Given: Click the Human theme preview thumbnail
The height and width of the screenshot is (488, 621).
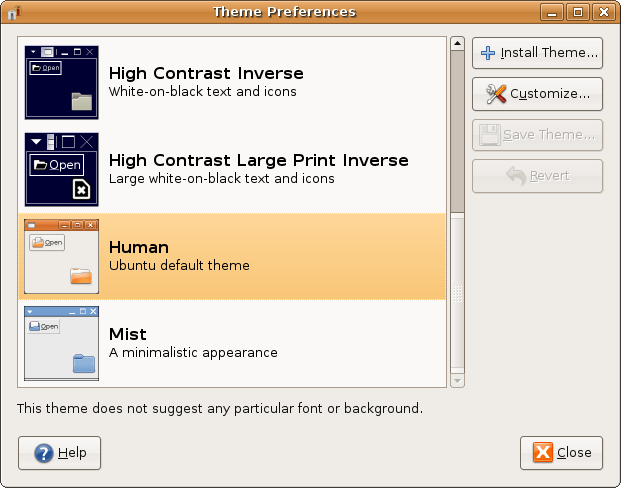Looking at the screenshot, I should coord(61,256).
